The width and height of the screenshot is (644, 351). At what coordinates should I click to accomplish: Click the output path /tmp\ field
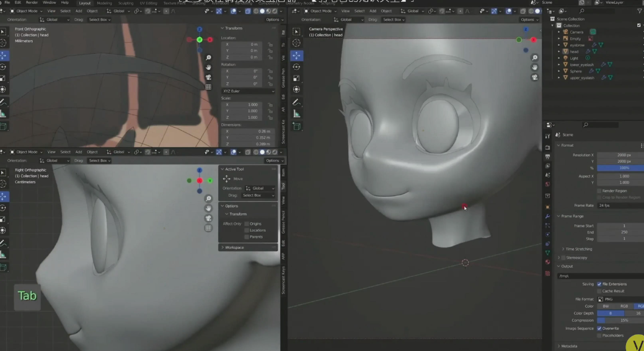click(601, 275)
